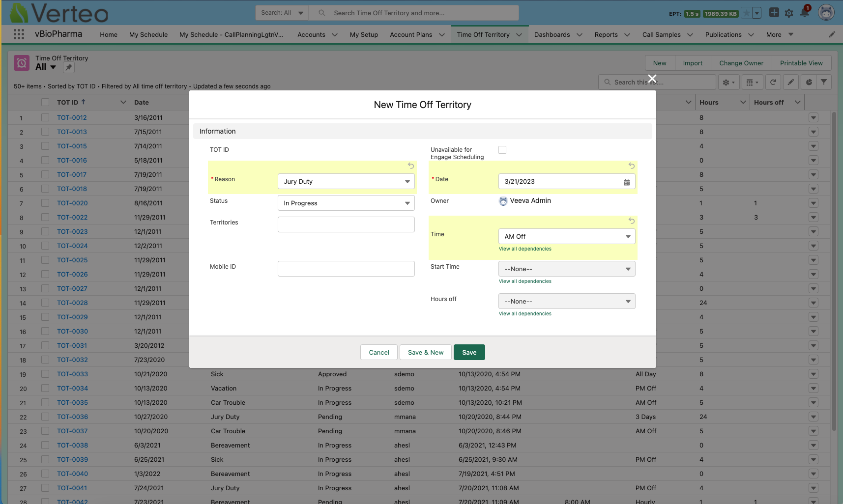Click the global actions plus icon
This screenshot has height=504, width=843.
coord(774,13)
